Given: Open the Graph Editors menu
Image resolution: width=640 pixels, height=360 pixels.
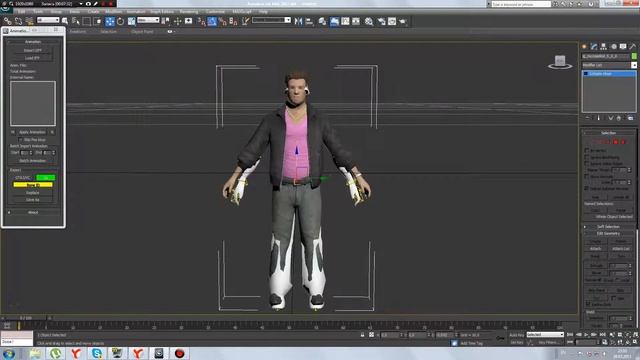Looking at the screenshot, I should click(162, 12).
